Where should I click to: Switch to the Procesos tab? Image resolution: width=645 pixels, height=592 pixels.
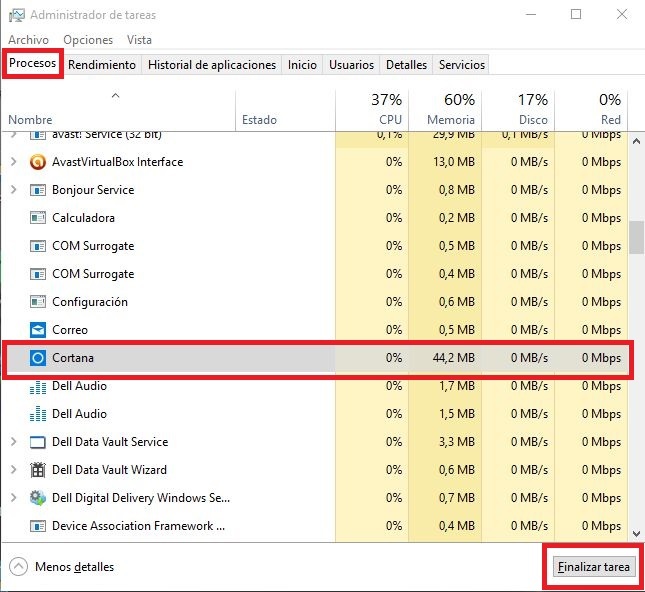[x=32, y=63]
